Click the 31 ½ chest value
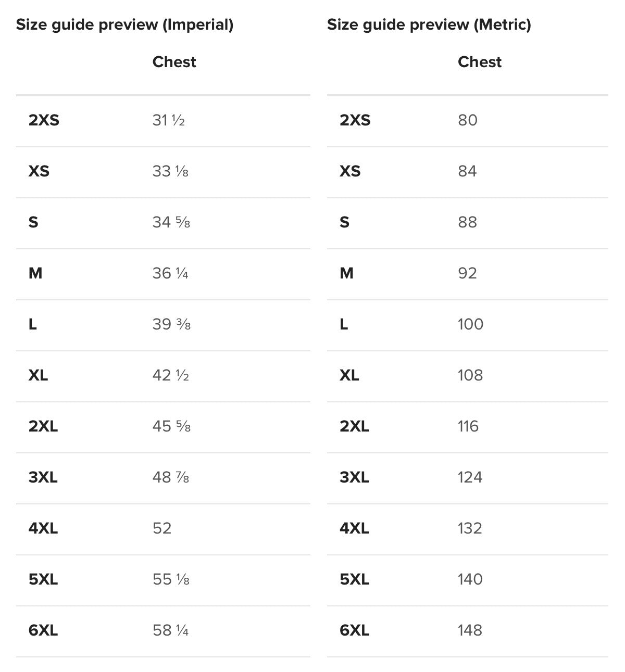This screenshot has width=625, height=672. tap(168, 120)
